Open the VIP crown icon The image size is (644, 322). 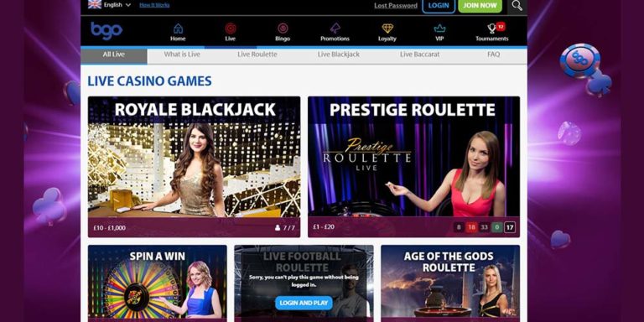point(439,29)
